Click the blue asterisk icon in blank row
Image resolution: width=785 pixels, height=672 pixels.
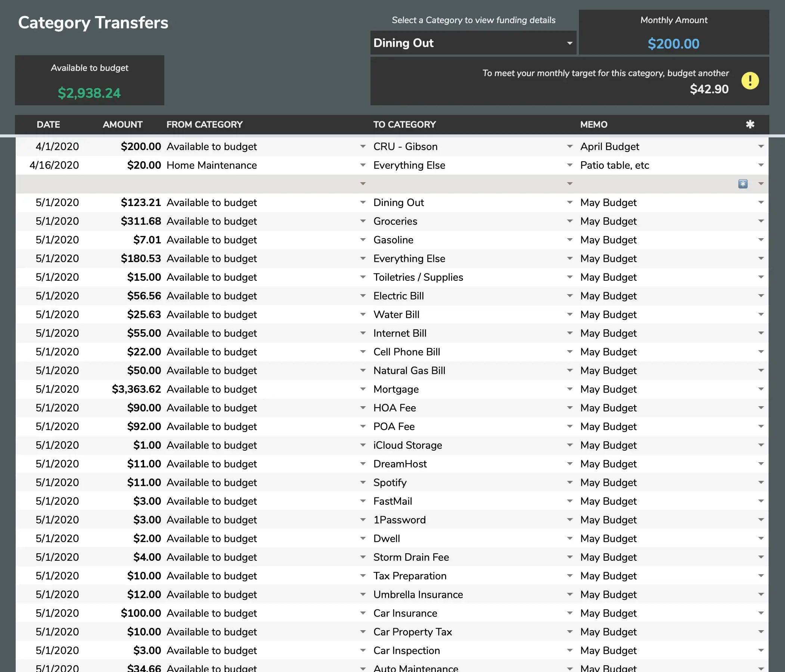pyautogui.click(x=742, y=184)
